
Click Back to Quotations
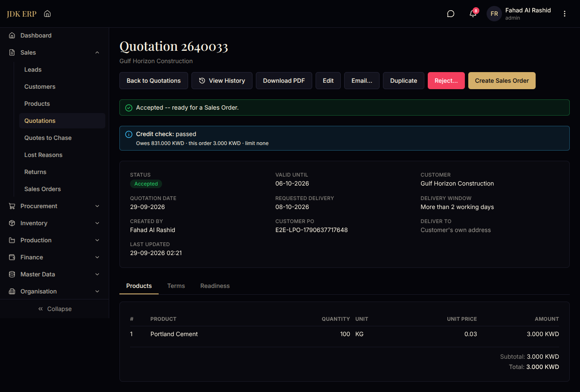[154, 81]
